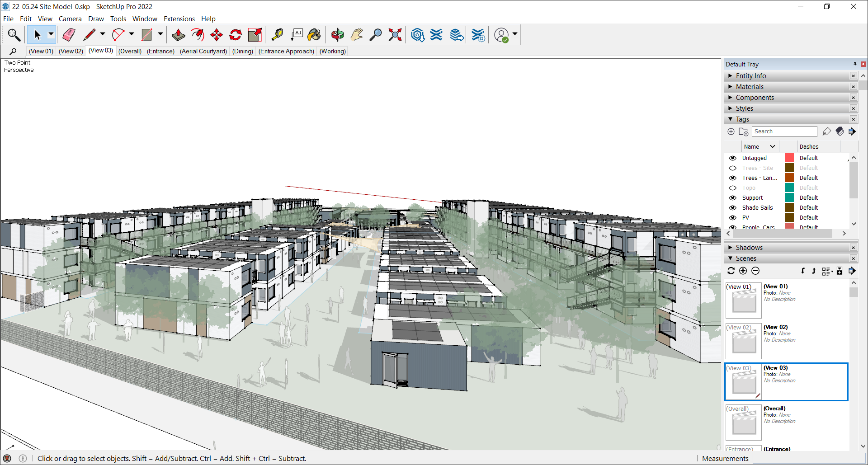Viewport: 868px width, 465px height.
Task: Open Extension Manager
Action: click(x=478, y=35)
